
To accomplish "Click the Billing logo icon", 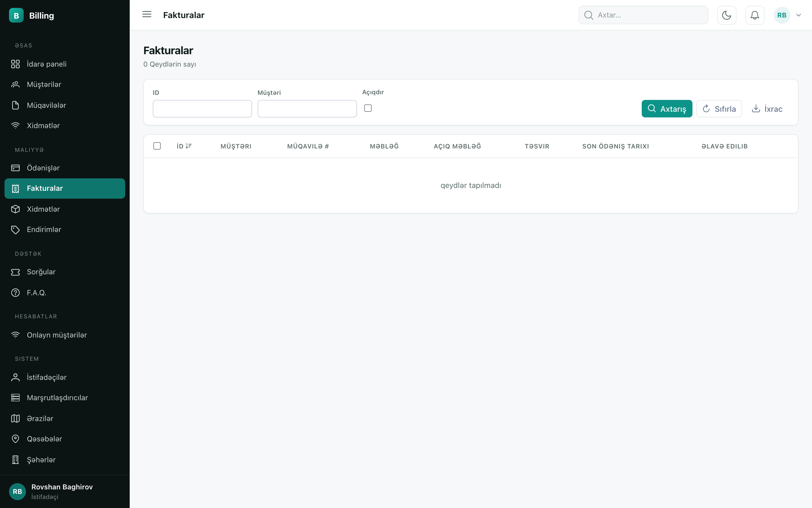I will click(16, 16).
